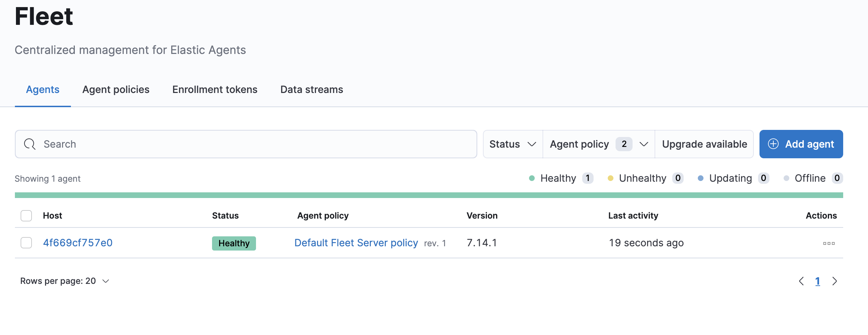This screenshot has width=868, height=335.
Task: Open the Enrollment tokens tab
Action: coord(215,89)
